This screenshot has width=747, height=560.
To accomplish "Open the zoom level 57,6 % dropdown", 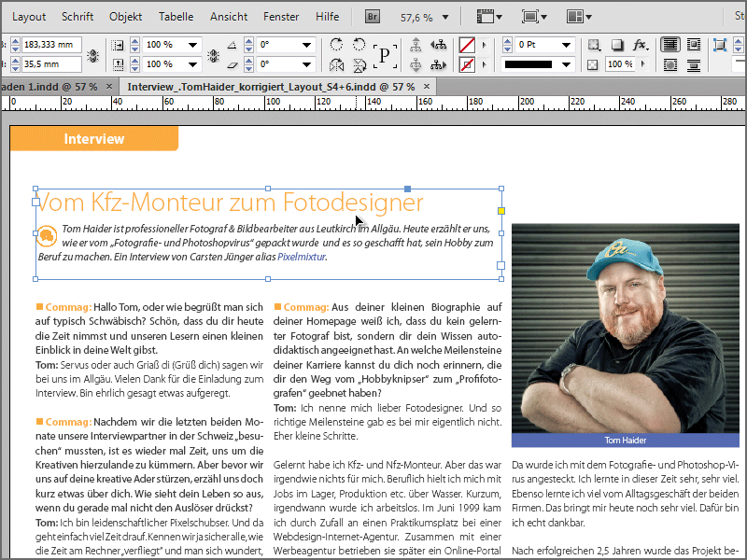I will (445, 17).
